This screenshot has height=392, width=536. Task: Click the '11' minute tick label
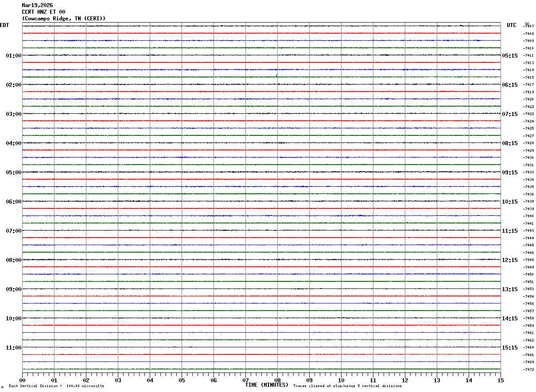tap(373, 380)
